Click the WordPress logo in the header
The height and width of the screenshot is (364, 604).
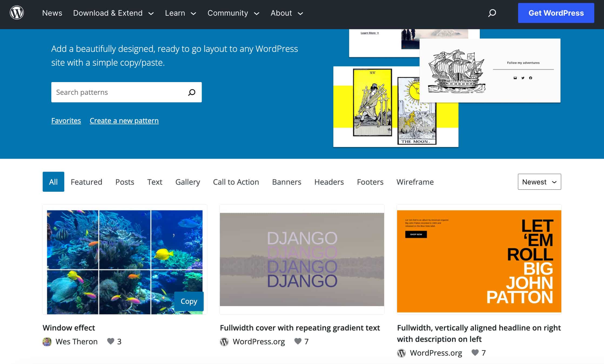pyautogui.click(x=17, y=13)
